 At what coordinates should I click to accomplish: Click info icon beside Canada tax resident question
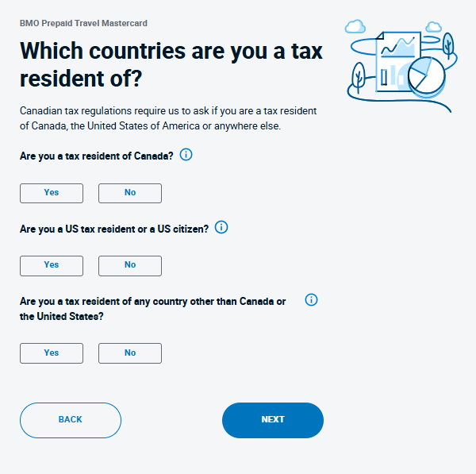pyautogui.click(x=186, y=155)
